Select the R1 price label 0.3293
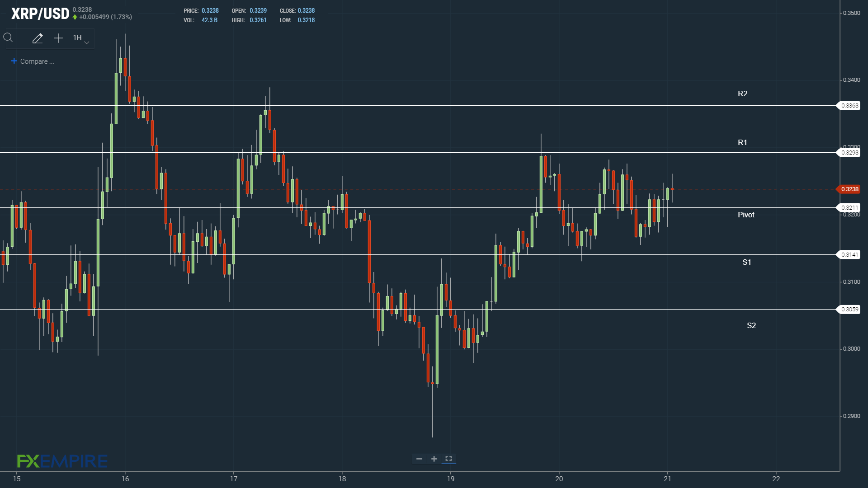Screen dimensions: 868x488 (849, 153)
